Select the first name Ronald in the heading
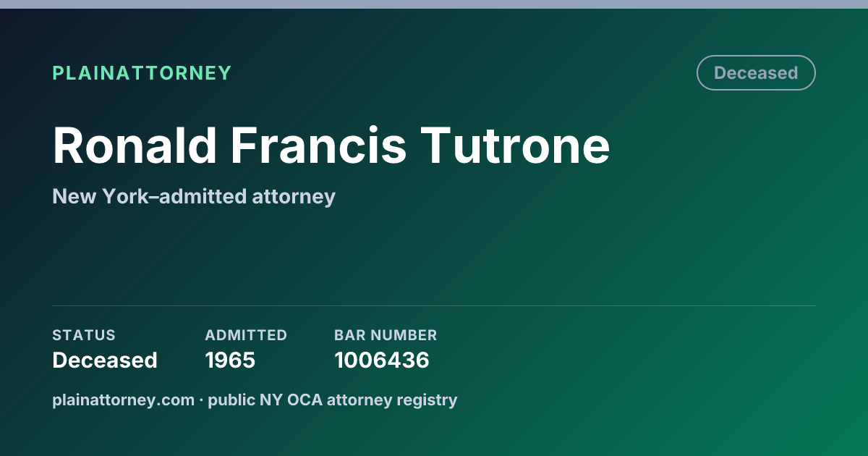The image size is (868, 456). point(135,145)
